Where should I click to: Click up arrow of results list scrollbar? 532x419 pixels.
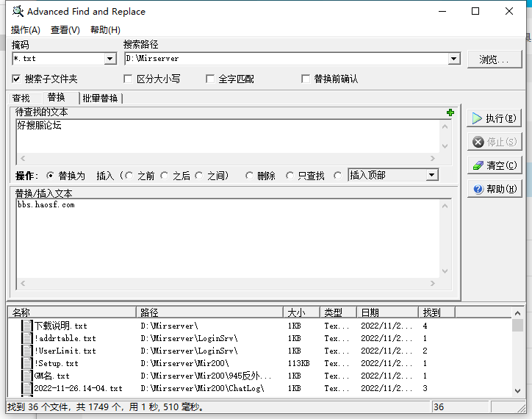click(517, 313)
